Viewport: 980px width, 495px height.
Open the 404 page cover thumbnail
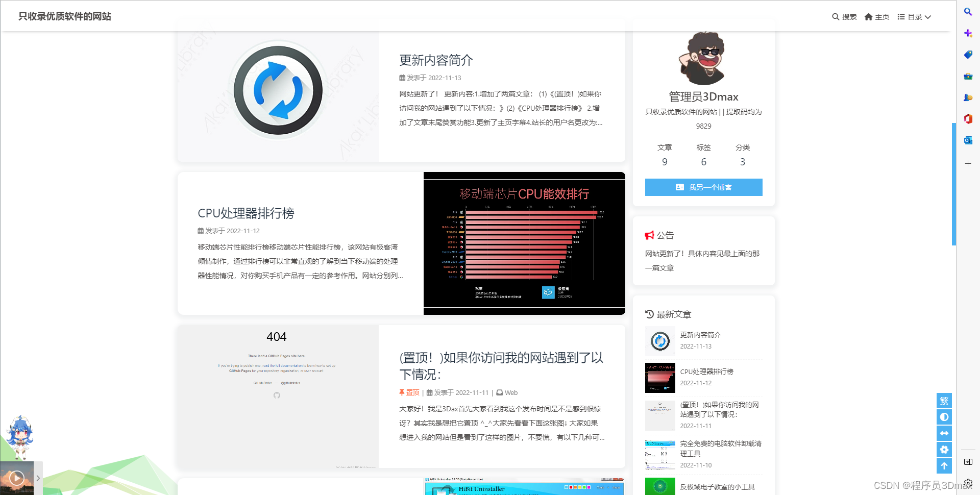pyautogui.click(x=278, y=397)
